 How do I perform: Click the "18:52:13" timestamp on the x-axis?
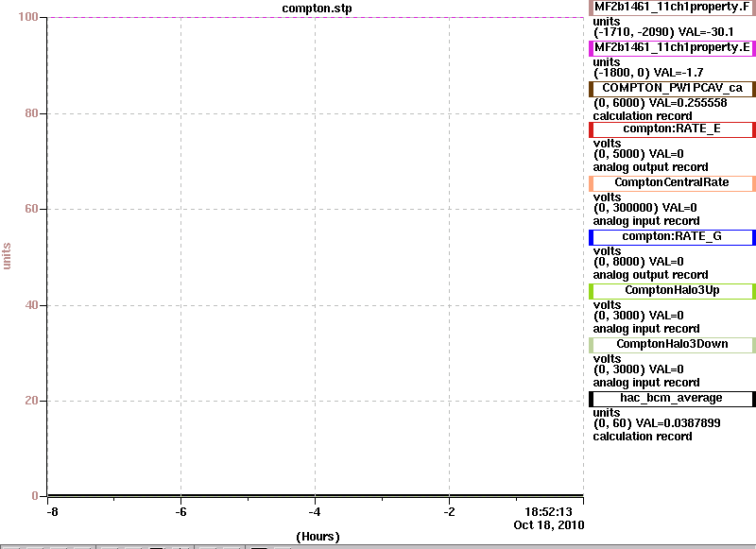[548, 512]
